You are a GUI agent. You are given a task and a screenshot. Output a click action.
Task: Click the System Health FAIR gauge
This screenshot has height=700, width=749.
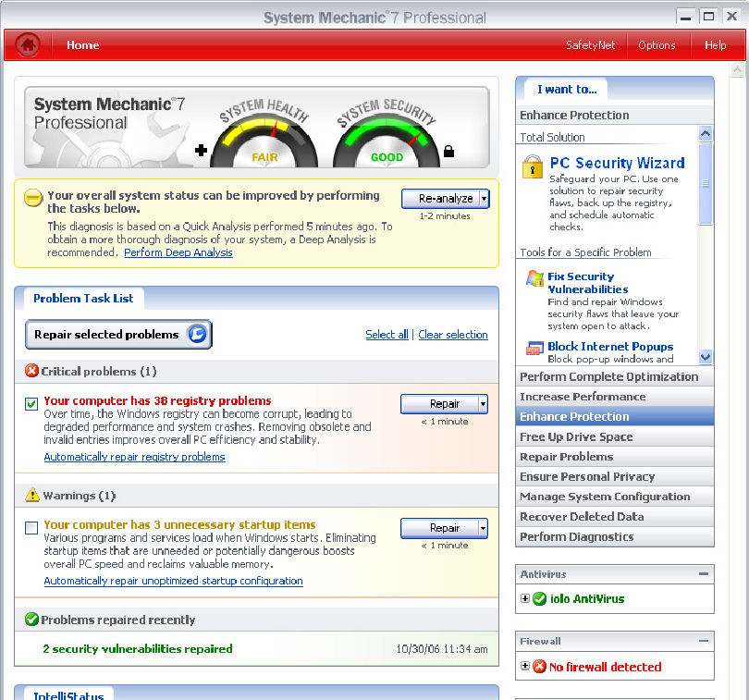[264, 141]
